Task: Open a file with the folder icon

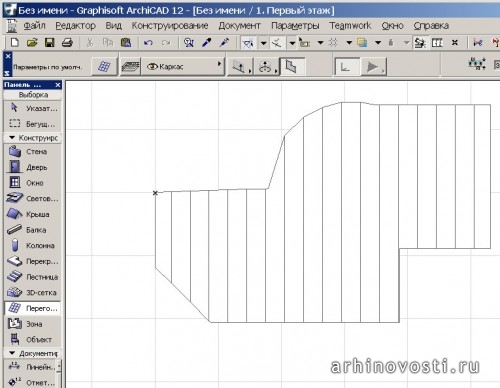Action: pos(32,43)
